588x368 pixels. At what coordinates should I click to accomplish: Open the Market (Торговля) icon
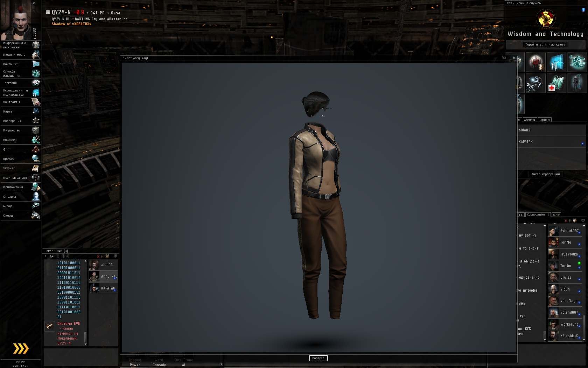pyautogui.click(x=36, y=83)
